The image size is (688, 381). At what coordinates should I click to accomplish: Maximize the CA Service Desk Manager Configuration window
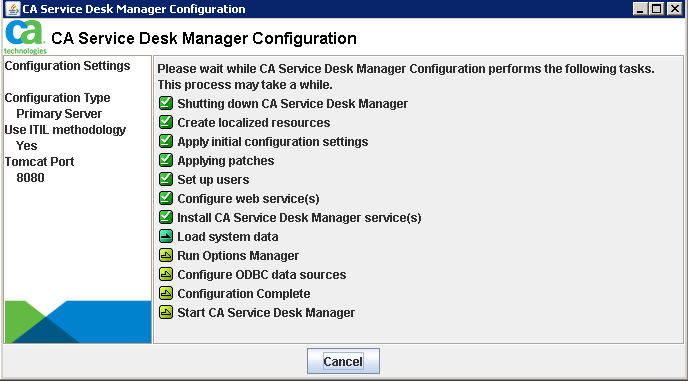657,9
